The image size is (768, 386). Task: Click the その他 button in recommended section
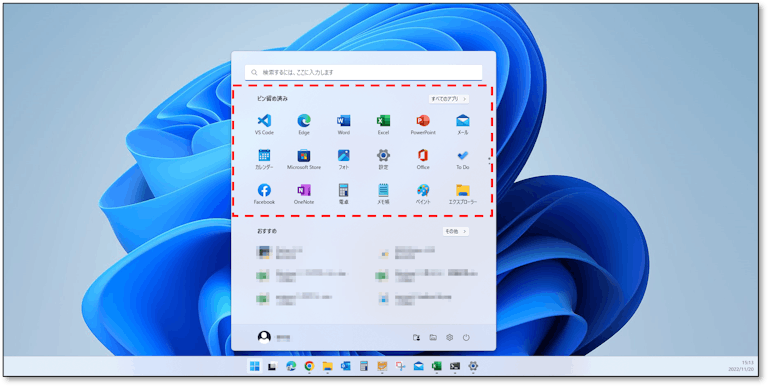coord(456,231)
